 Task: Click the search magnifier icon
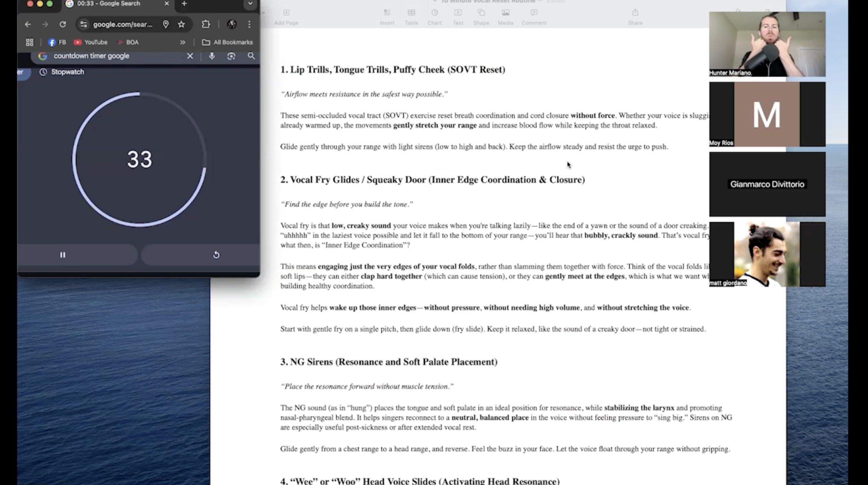[x=251, y=56]
